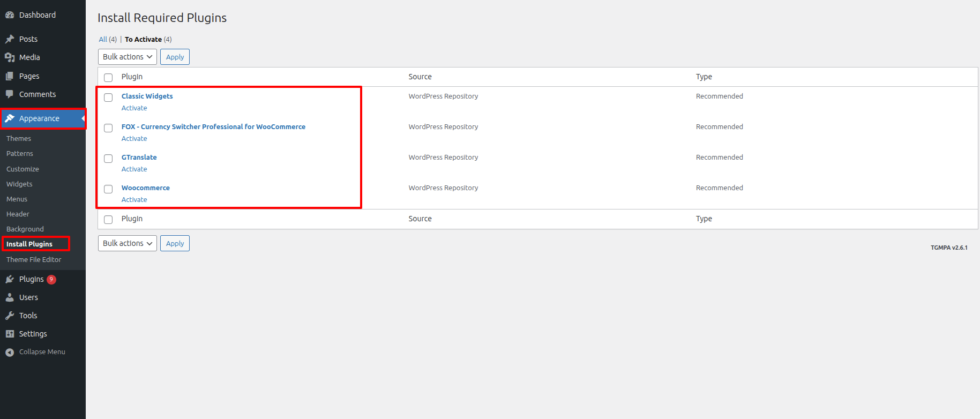This screenshot has width=980, height=419.
Task: Click the Dashboard gauge icon
Action: pos(10,15)
